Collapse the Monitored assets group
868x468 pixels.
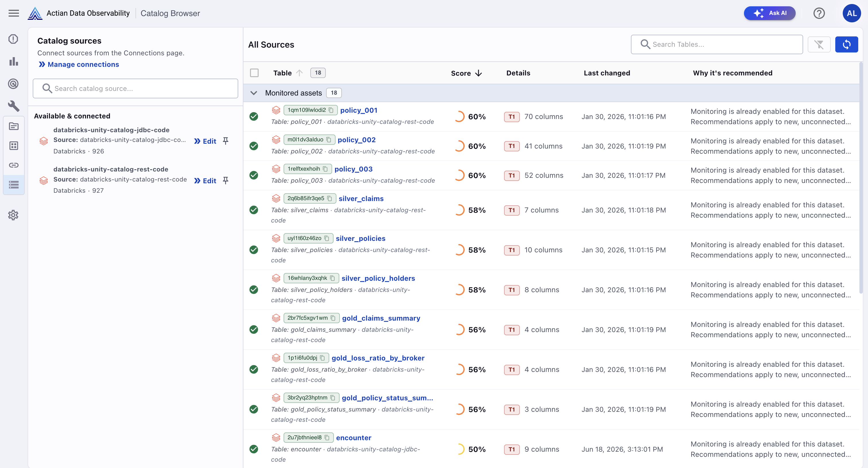254,93
